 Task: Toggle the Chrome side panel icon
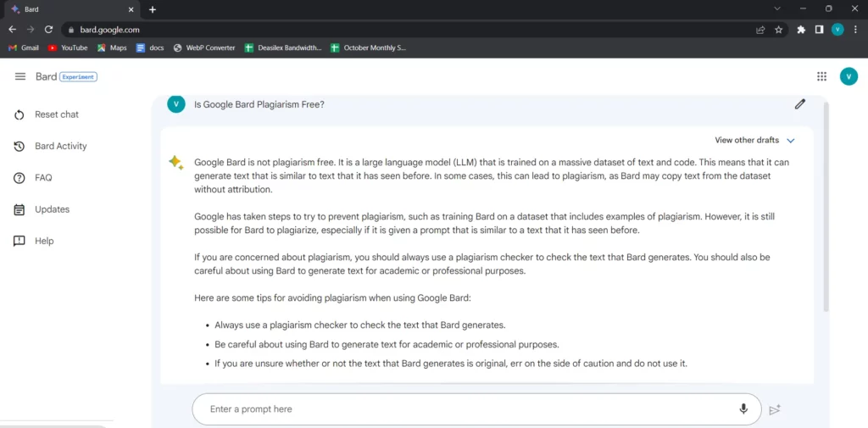click(x=820, y=30)
